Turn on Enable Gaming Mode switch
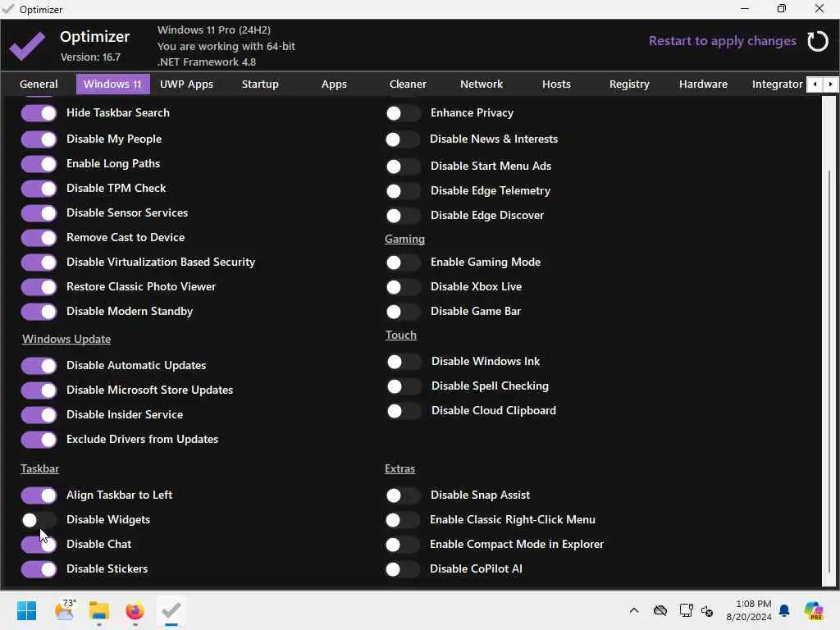This screenshot has height=630, width=840. point(403,262)
